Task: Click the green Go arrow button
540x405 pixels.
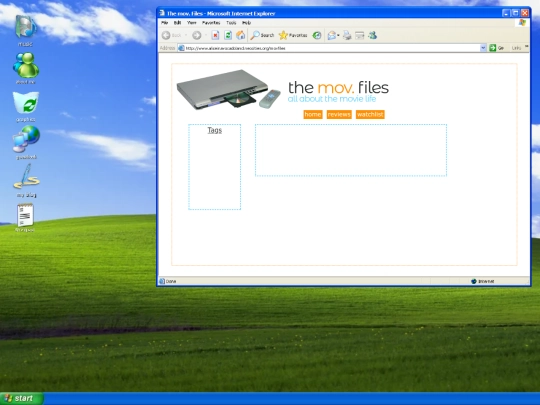Action: [493, 48]
